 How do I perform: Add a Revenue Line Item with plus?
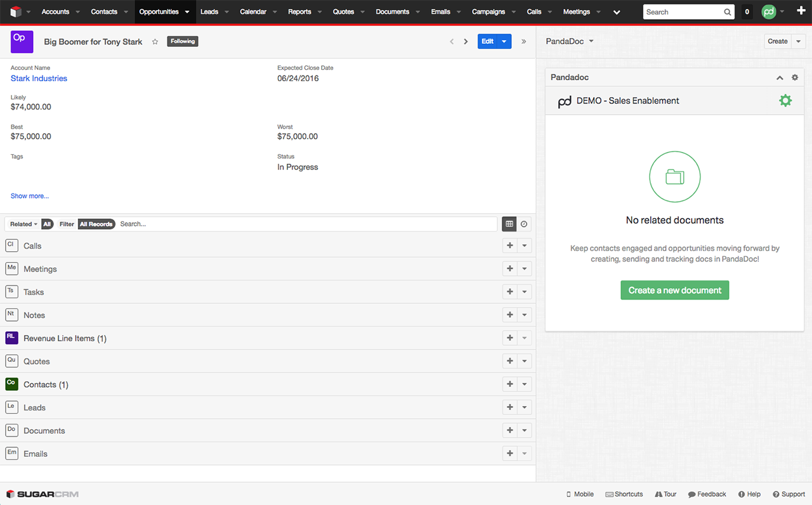tap(509, 338)
